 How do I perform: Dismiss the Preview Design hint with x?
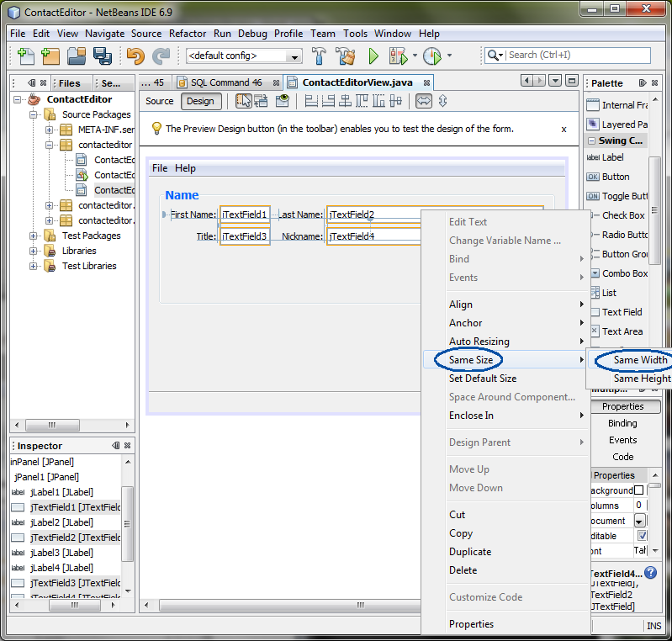coord(564,130)
